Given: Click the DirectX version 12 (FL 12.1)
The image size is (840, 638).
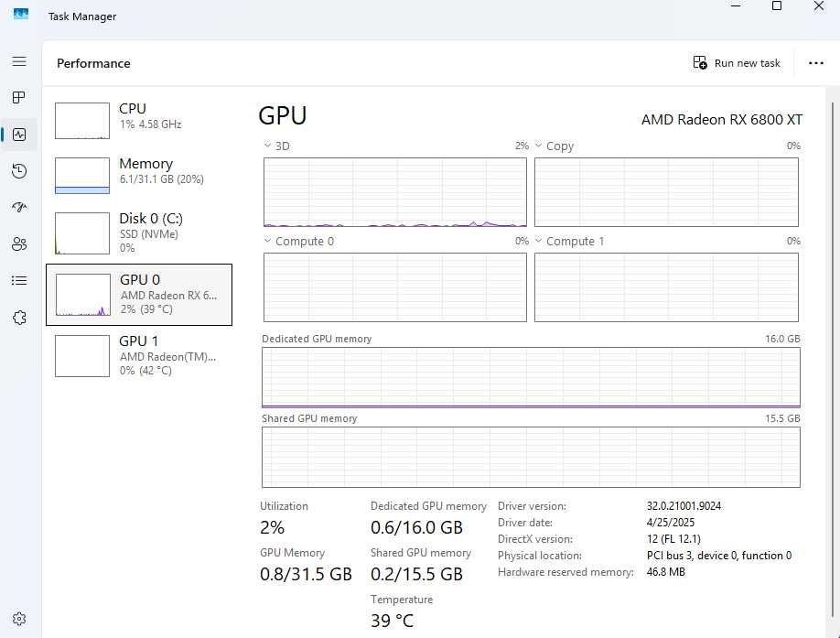Looking at the screenshot, I should [x=673, y=539].
